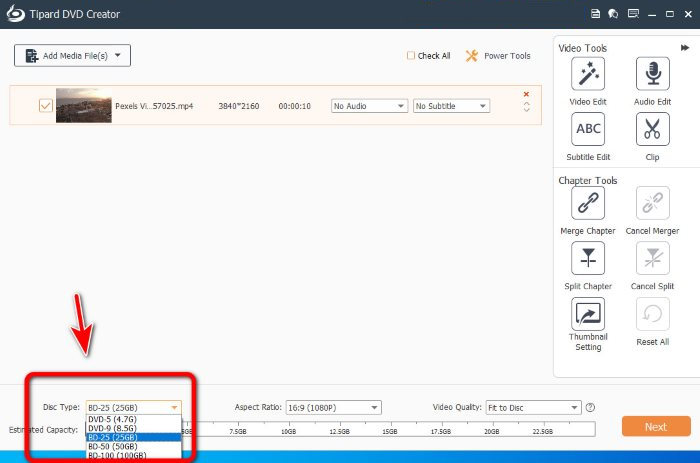
Task: Open the No Audio dropdown
Action: (369, 106)
